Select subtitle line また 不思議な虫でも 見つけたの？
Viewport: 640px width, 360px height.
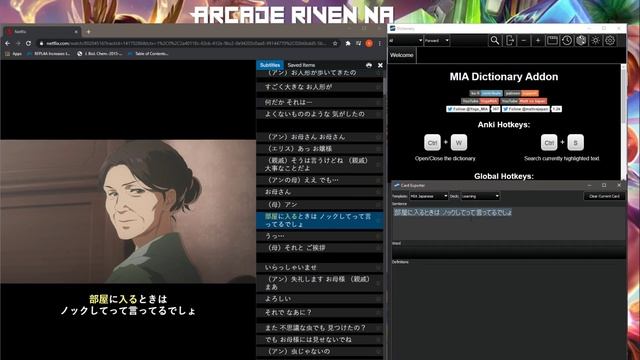(320, 328)
